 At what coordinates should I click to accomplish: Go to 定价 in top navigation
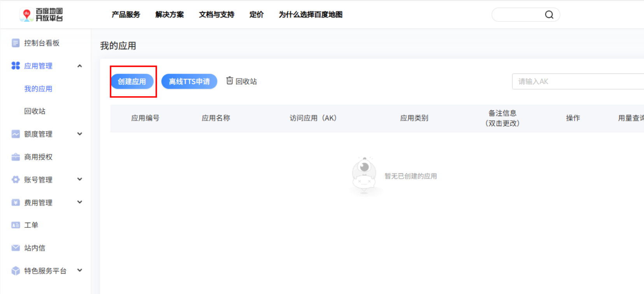(x=256, y=15)
